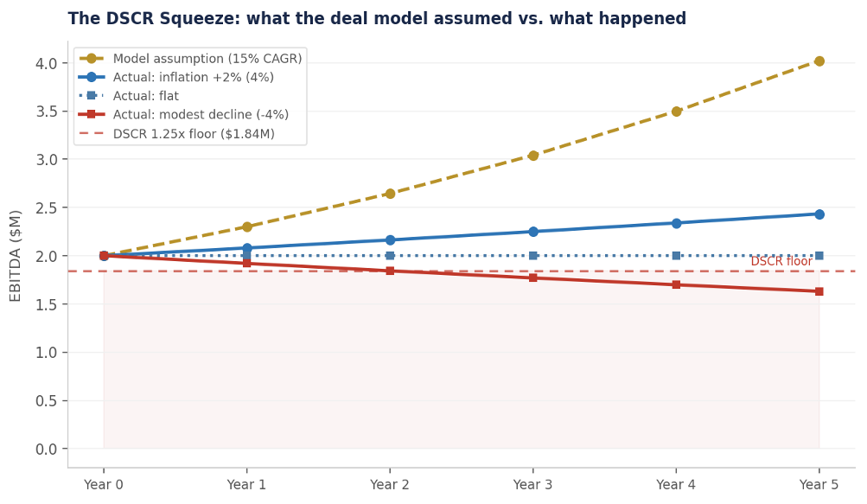867x504 pixels.
Task: Select the 4.0 y-axis tick label
Action: tap(47, 64)
